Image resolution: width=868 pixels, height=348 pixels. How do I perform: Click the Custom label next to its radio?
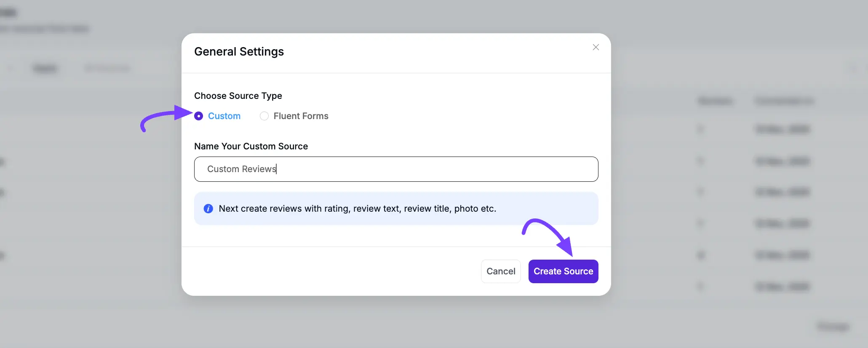pyautogui.click(x=224, y=116)
